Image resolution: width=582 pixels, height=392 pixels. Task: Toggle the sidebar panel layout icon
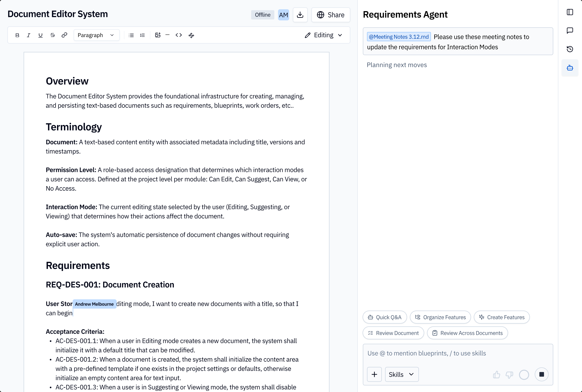[x=570, y=12]
